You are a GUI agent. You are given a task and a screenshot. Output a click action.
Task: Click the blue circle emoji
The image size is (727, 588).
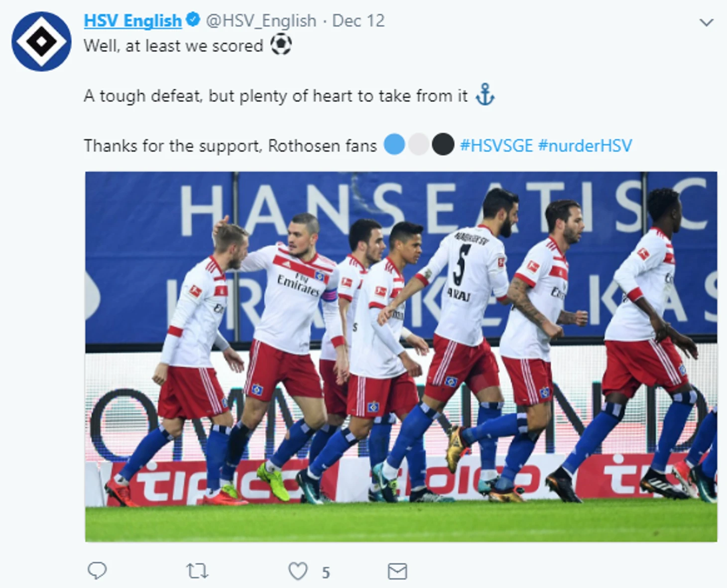tap(394, 144)
